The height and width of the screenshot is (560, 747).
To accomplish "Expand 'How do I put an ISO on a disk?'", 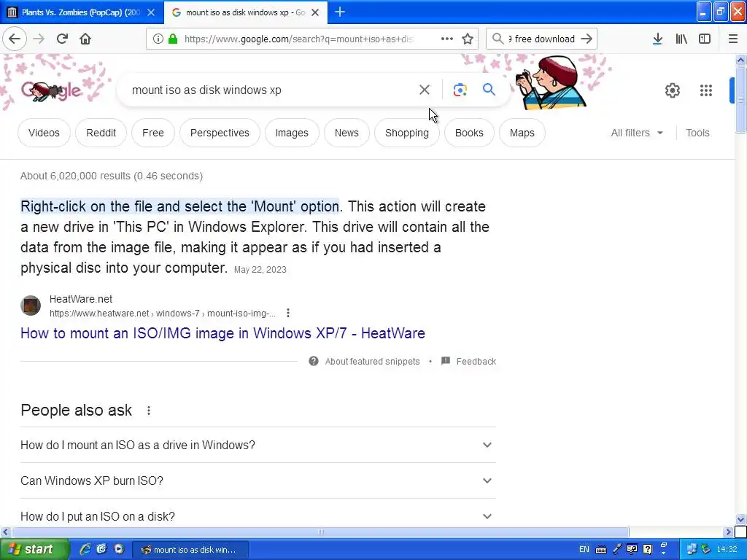I will (258, 516).
